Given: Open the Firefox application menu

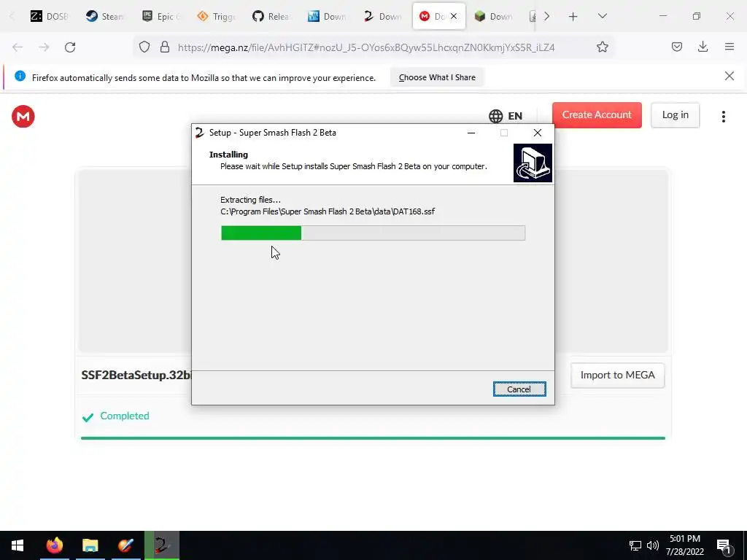Looking at the screenshot, I should tap(729, 47).
